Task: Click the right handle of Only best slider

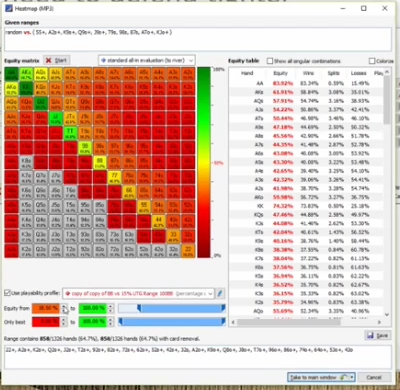Action: click(223, 322)
